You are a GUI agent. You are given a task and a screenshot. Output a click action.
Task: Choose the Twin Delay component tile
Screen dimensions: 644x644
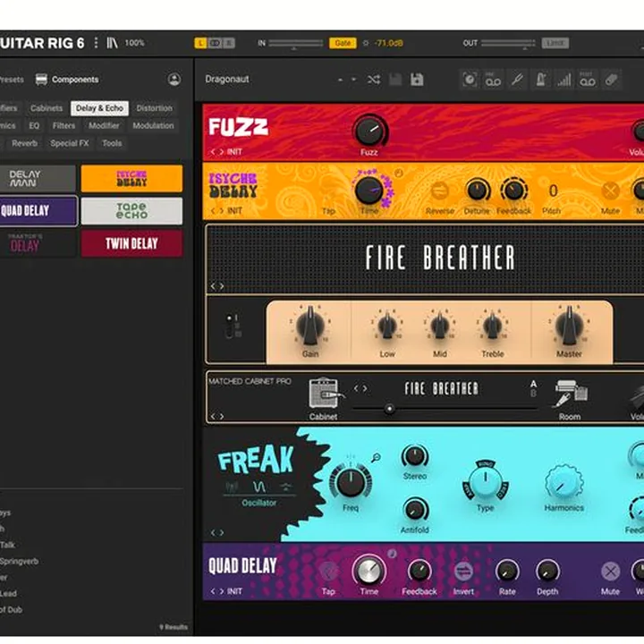(x=131, y=243)
